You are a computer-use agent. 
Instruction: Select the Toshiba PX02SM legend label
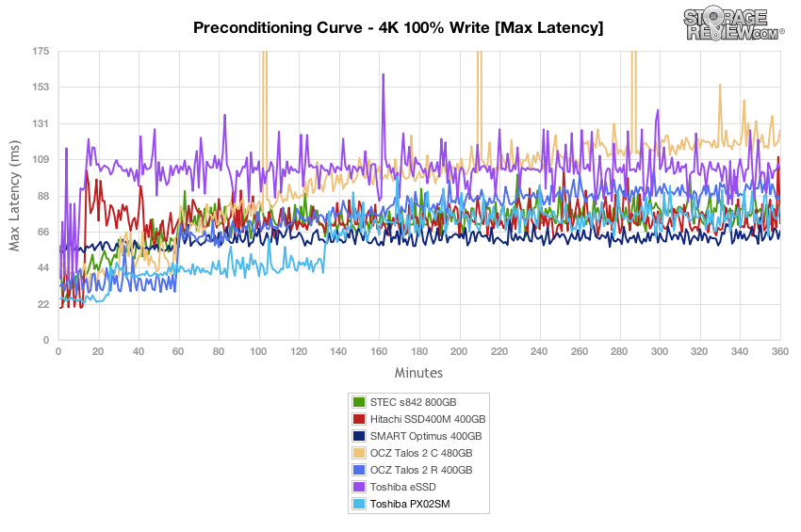[x=410, y=504]
